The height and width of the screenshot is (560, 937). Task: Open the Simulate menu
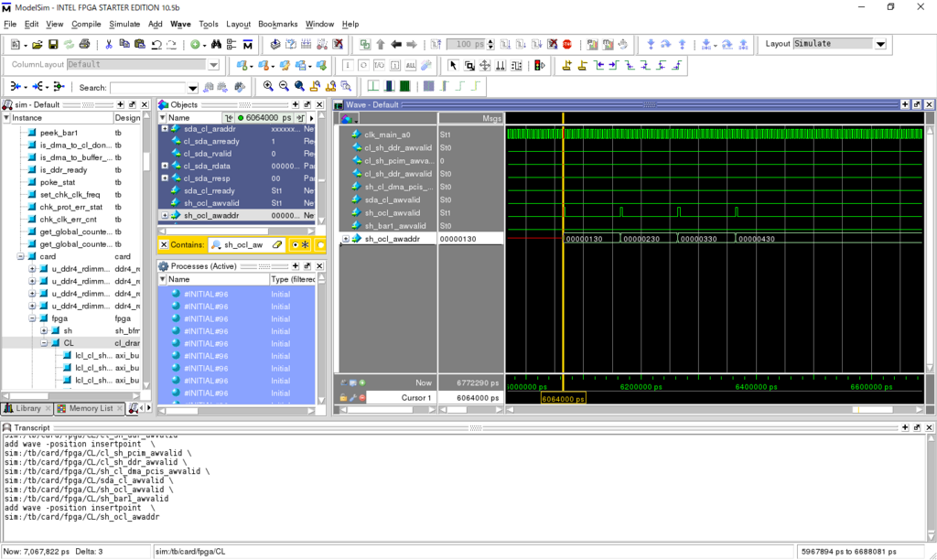click(x=124, y=24)
